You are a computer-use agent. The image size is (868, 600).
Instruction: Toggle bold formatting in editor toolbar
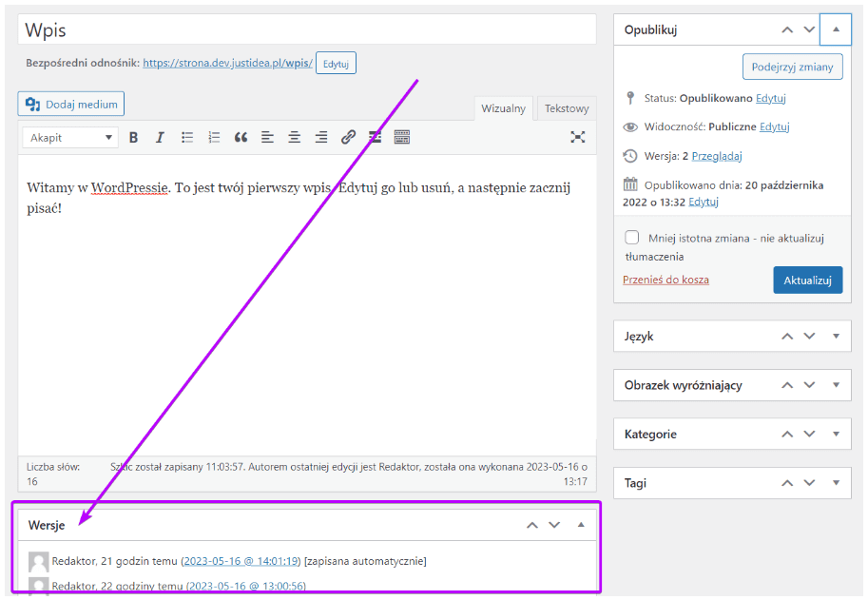[133, 137]
